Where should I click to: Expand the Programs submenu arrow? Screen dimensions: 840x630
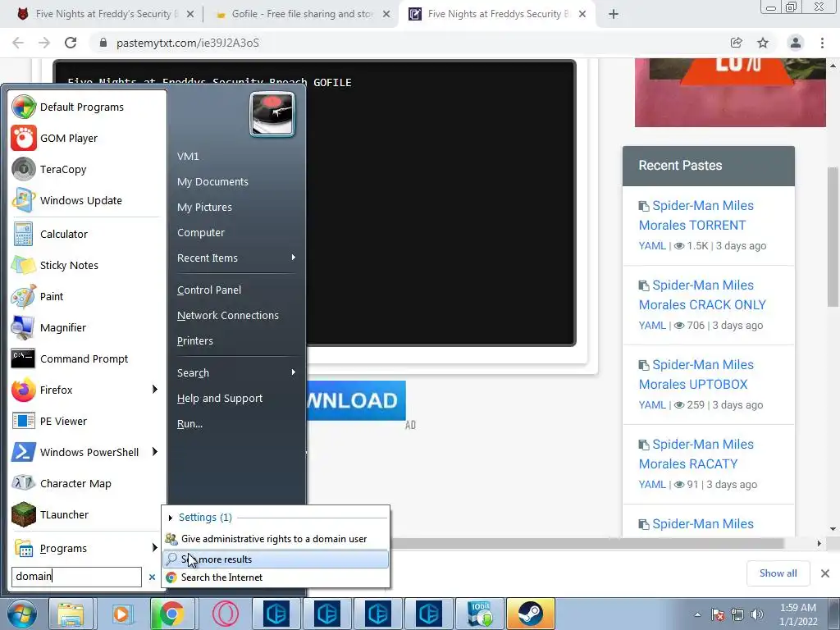155,547
